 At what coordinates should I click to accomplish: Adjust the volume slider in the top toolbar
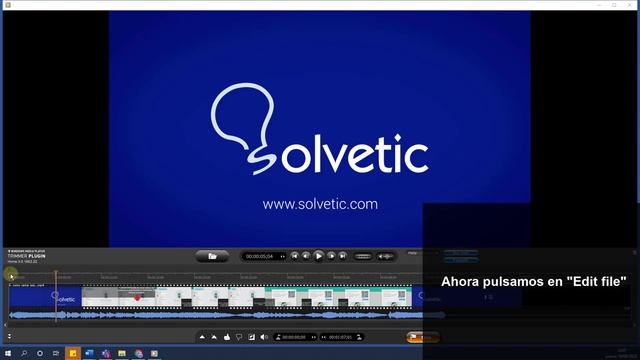click(x=385, y=256)
